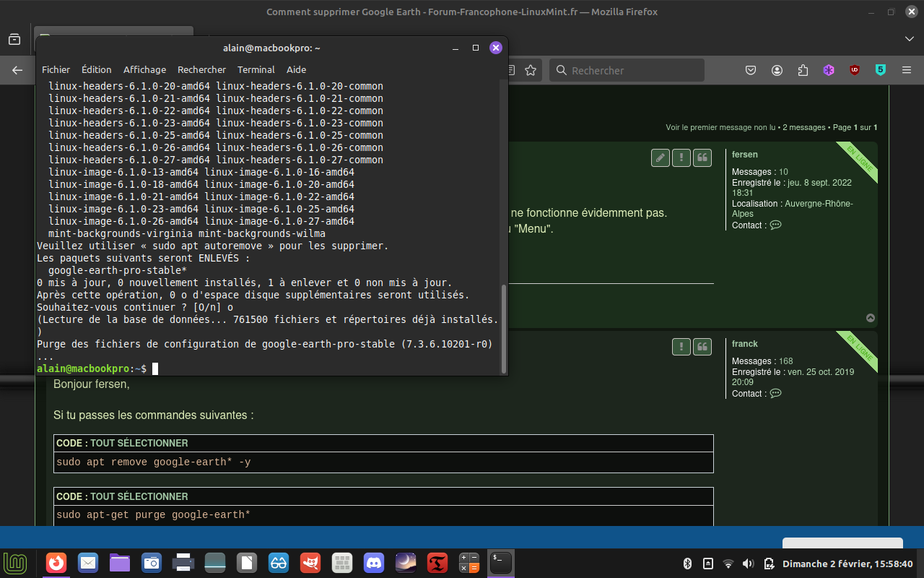Open the terminal's Rechercher menu
The width and height of the screenshot is (924, 578).
tap(201, 70)
